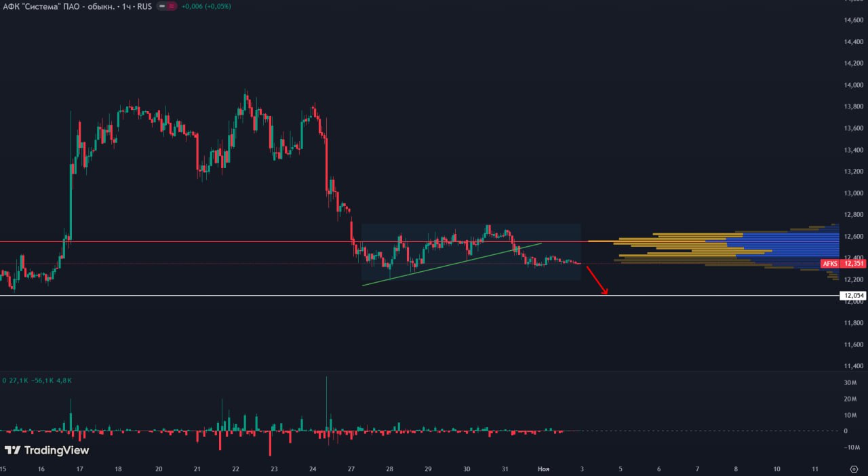The image size is (868, 476).
Task: Click the volume indicator values 0 27,1K −56,1K 4,8K
Action: tap(37, 380)
